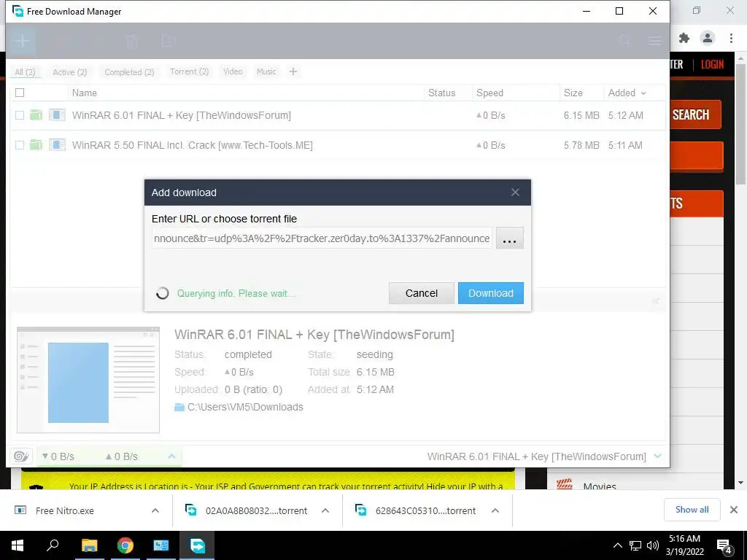Open Chrome three-dot menu
Image resolution: width=747 pixels, height=560 pixels.
731,38
